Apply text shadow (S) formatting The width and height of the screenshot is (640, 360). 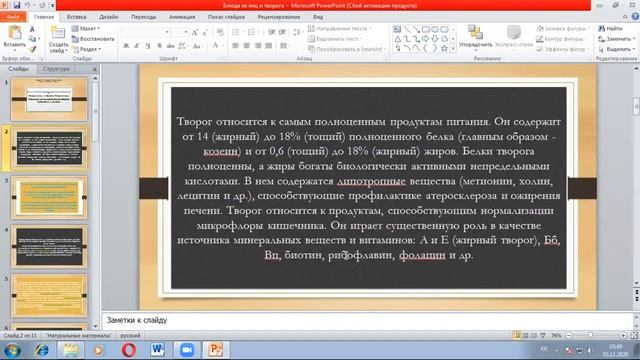[159, 46]
